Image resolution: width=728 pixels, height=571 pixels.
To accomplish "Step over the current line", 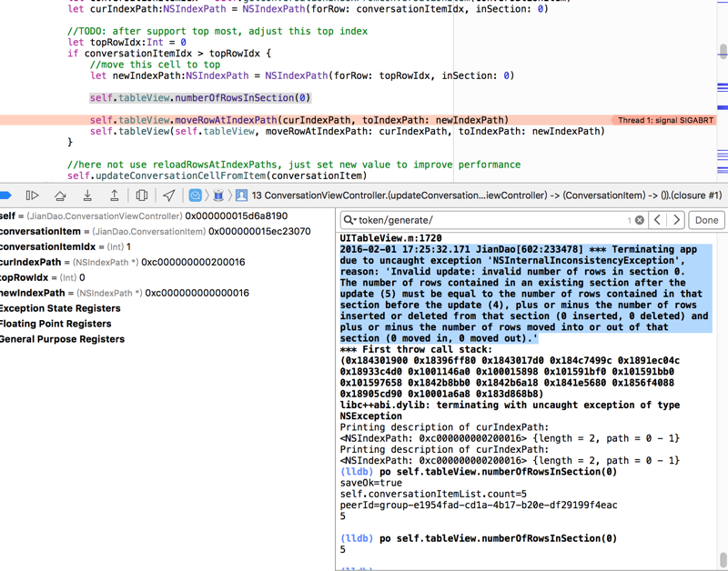I will pyautogui.click(x=60, y=195).
